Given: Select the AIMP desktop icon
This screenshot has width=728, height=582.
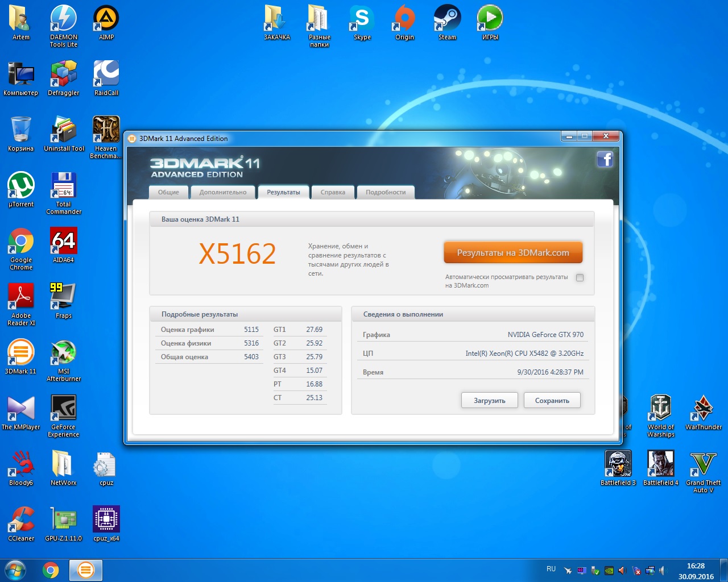Looking at the screenshot, I should click(106, 22).
